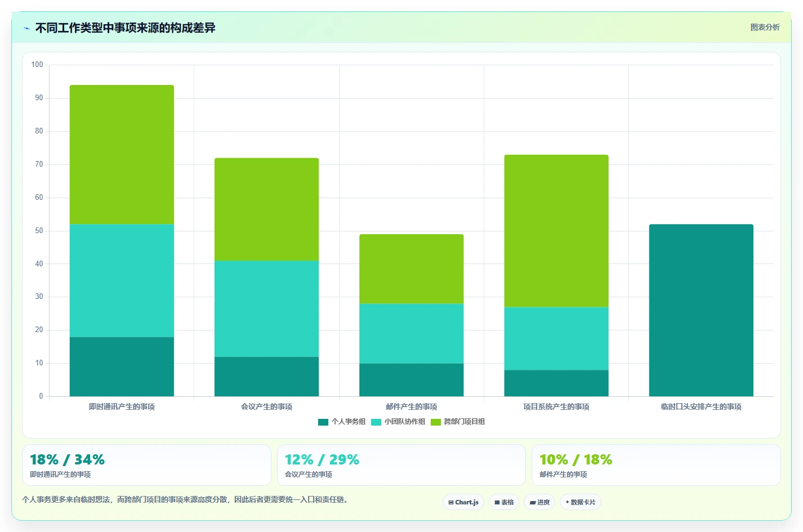Click the 进度 tag
This screenshot has width=803, height=532.
[539, 502]
